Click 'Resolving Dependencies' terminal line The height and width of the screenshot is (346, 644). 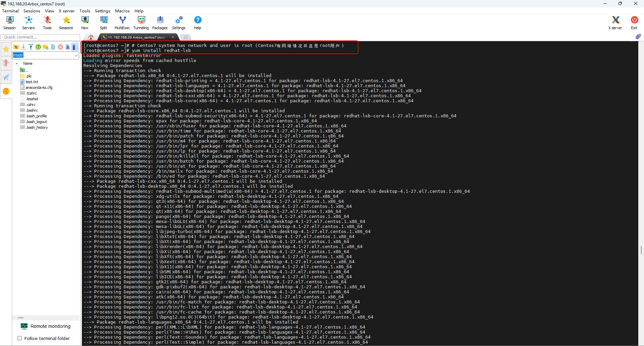113,66
